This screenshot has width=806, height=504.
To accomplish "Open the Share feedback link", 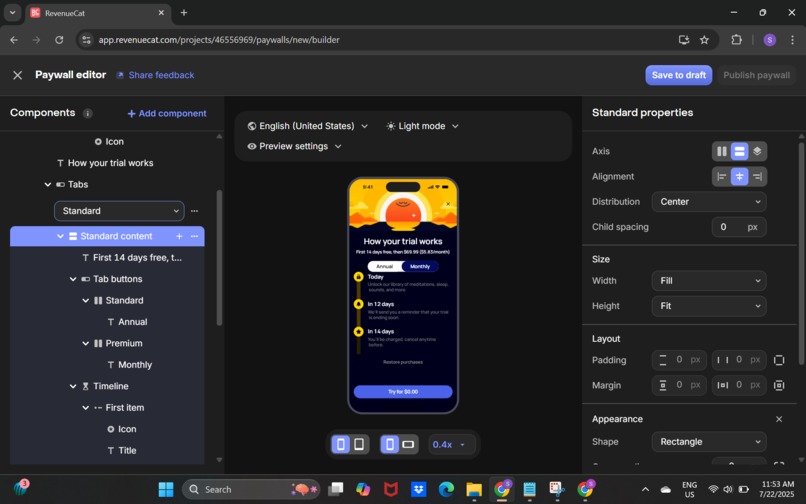I will click(x=155, y=75).
